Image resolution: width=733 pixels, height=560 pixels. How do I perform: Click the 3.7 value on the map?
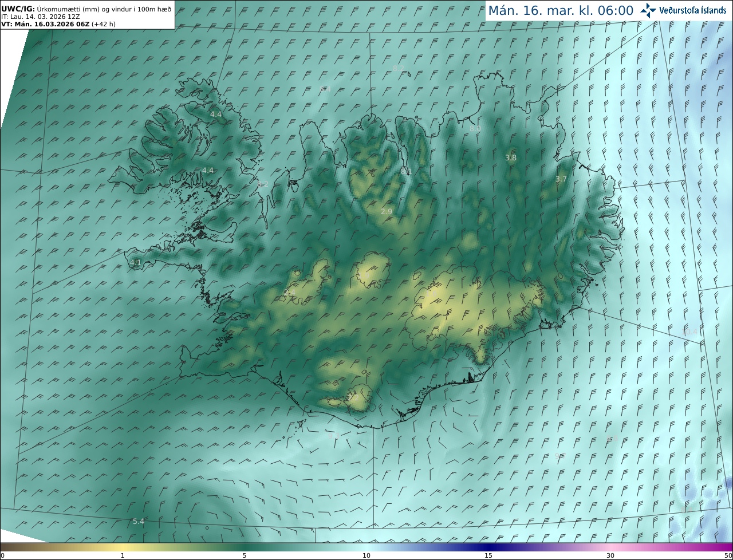561,179
